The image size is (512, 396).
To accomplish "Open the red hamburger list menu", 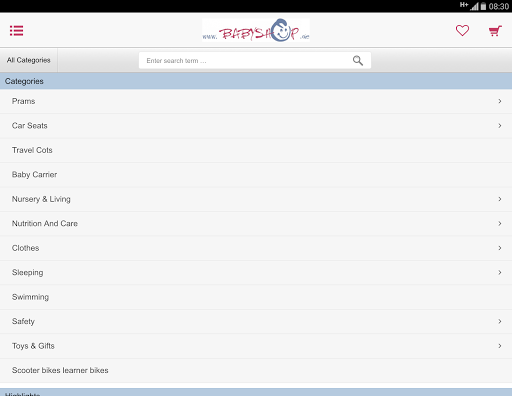I will pos(16,31).
